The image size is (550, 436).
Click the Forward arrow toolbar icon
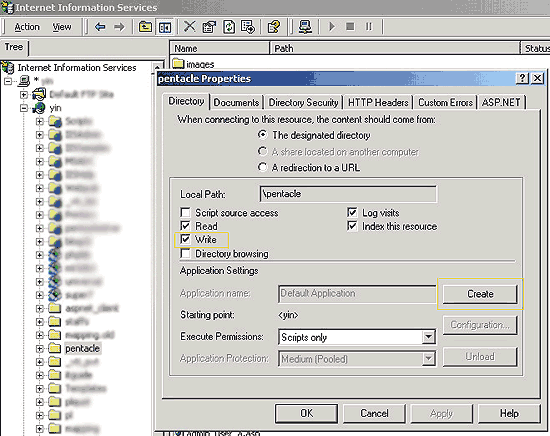pyautogui.click(x=119, y=27)
